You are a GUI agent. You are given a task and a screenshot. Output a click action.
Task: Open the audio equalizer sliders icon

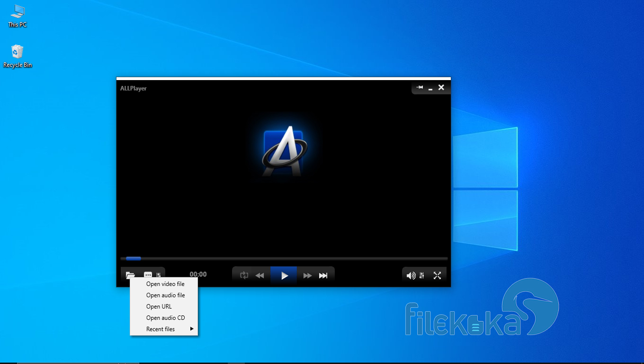[x=422, y=275]
